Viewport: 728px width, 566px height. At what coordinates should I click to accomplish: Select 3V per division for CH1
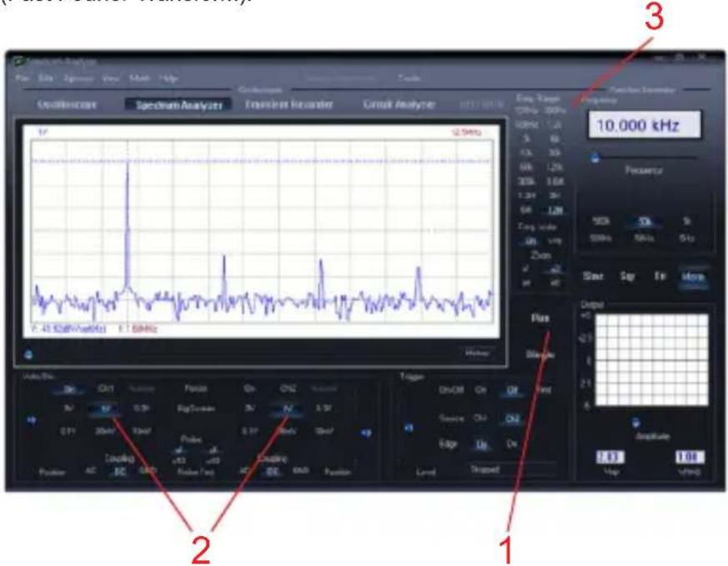(x=68, y=408)
